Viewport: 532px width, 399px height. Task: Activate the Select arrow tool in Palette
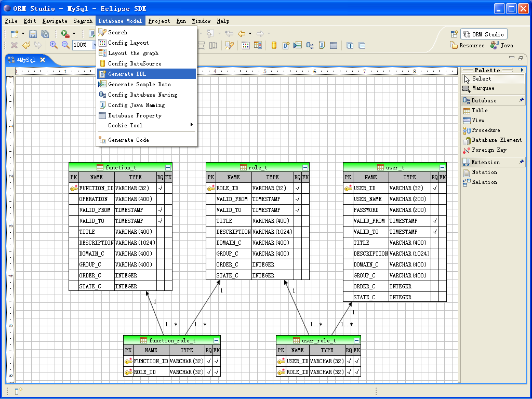[493, 79]
